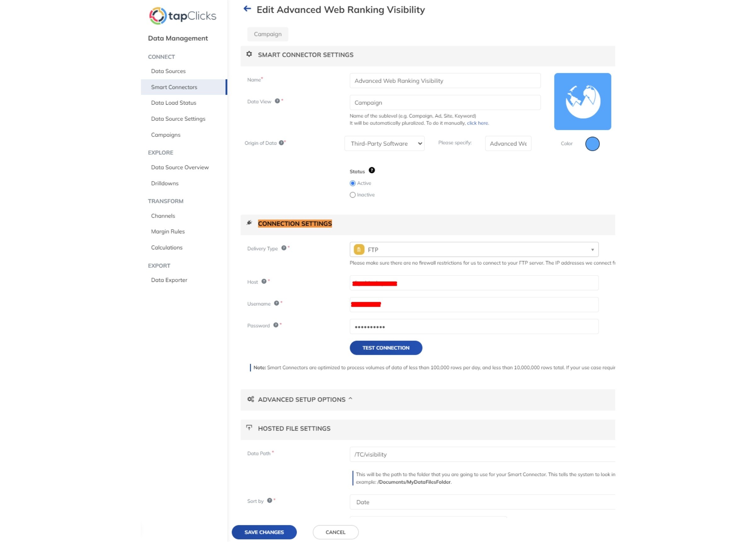
Task: Click the back arrow beside Edit title
Action: (247, 9)
